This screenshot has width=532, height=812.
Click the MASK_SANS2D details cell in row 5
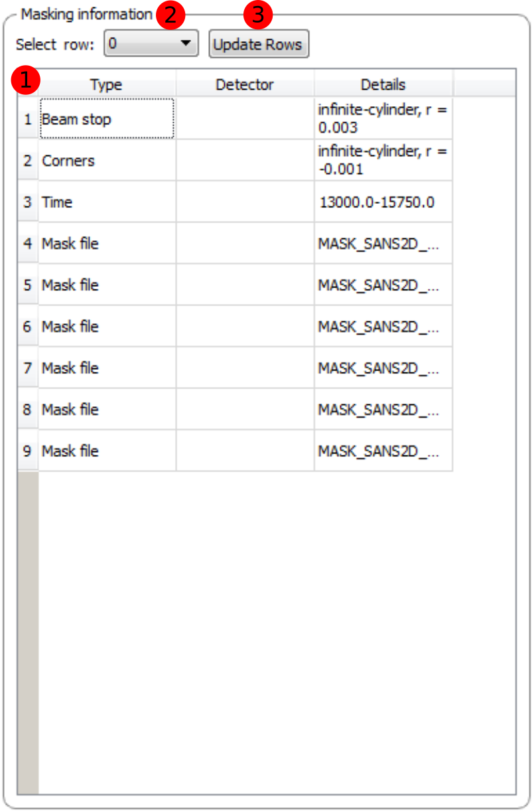(x=383, y=285)
